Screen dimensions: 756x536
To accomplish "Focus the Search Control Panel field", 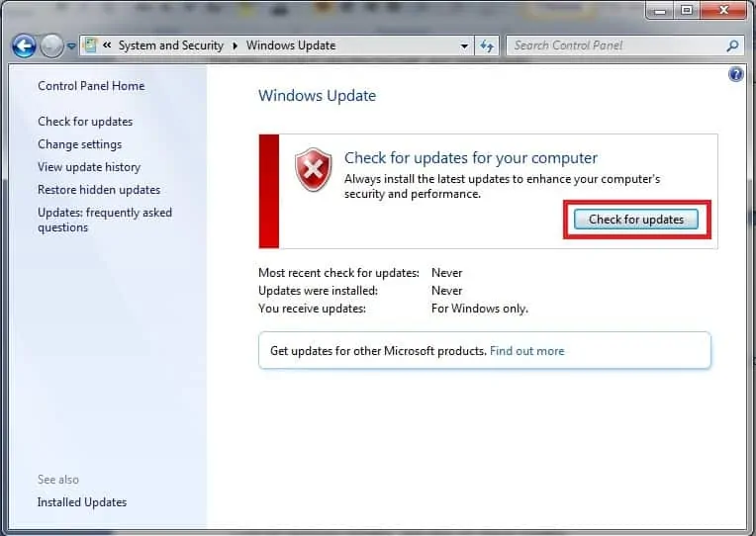I will (x=624, y=45).
